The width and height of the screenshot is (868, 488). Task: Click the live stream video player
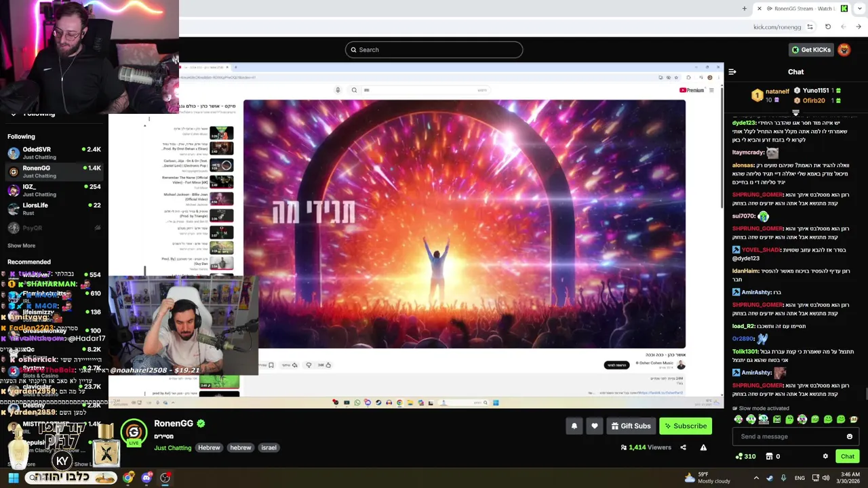pyautogui.click(x=415, y=235)
